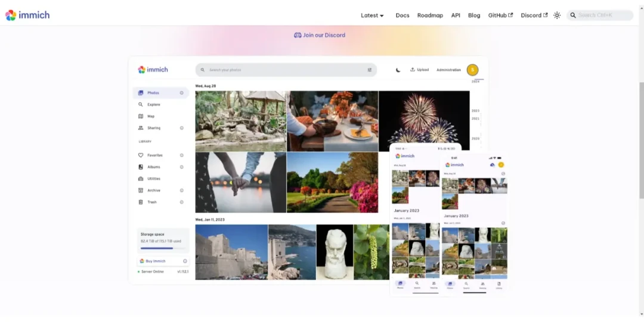The width and height of the screenshot is (644, 322).
Task: Click the website search field
Action: click(x=600, y=15)
